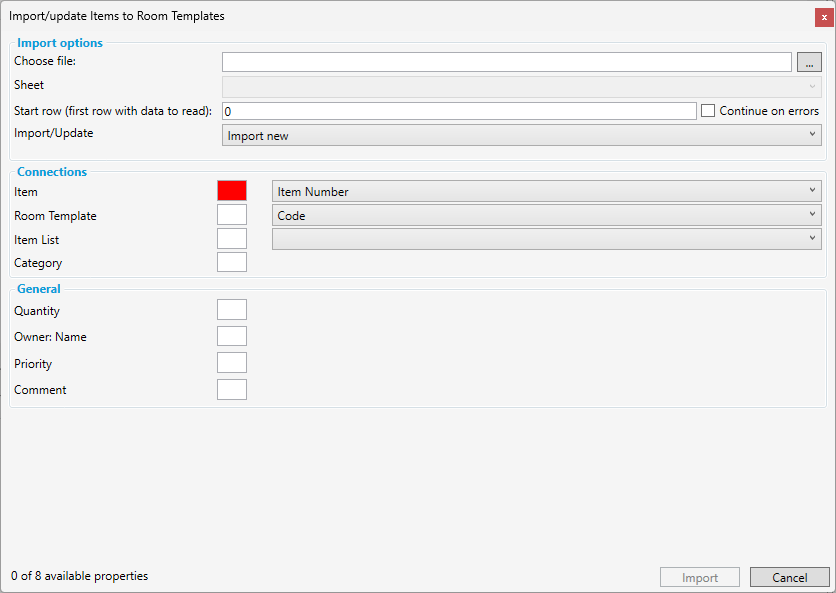Open the disabled Sheet dropdown

(521, 86)
